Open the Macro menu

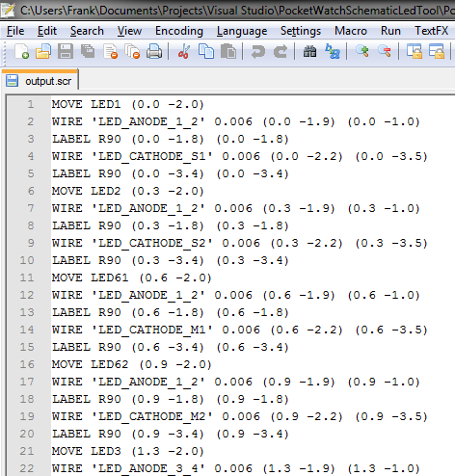coord(351,31)
